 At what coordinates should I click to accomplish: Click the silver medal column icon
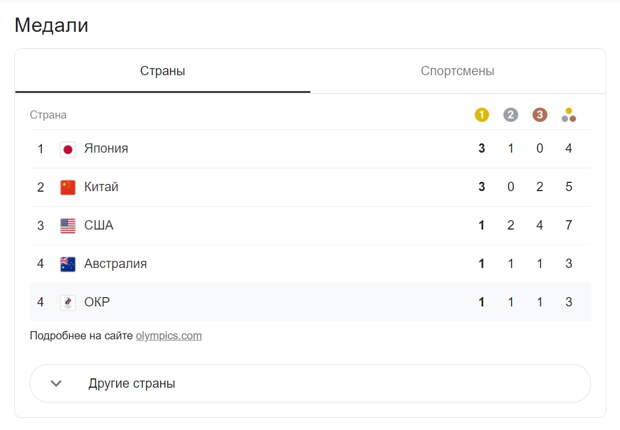510,115
